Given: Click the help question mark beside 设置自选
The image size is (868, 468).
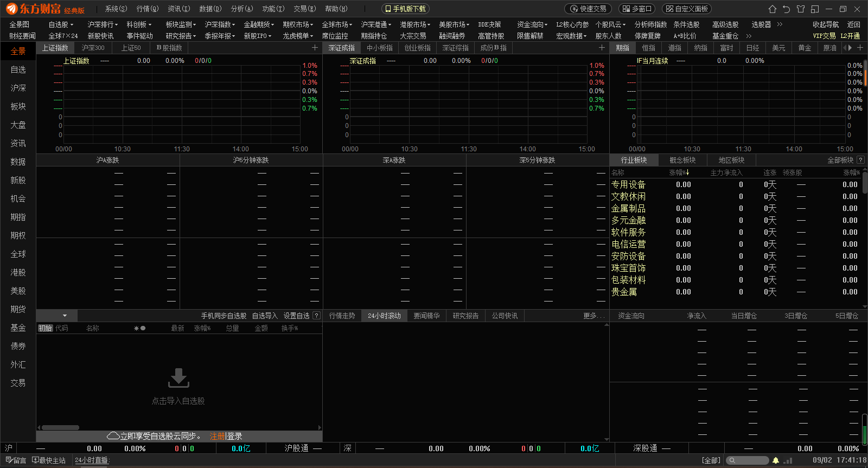Looking at the screenshot, I should pos(317,316).
